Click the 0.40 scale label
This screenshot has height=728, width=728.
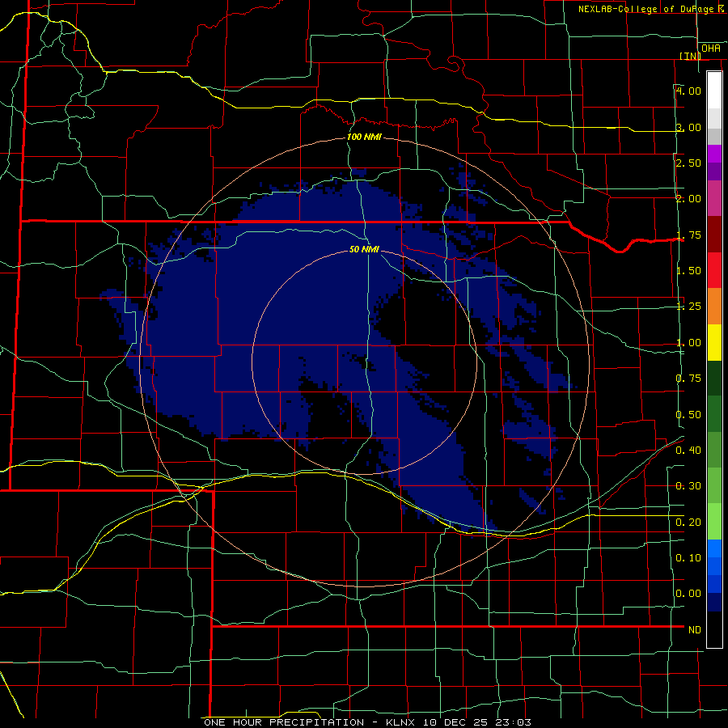pyautogui.click(x=688, y=451)
